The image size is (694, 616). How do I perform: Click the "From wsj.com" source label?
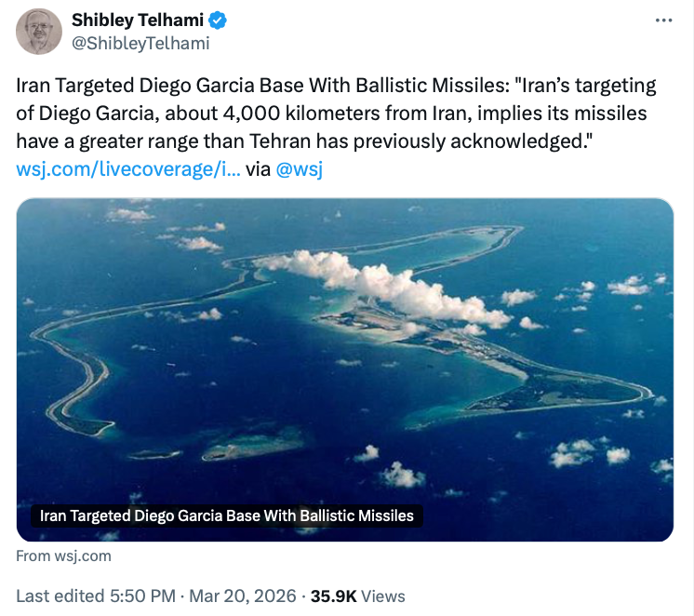click(x=64, y=556)
